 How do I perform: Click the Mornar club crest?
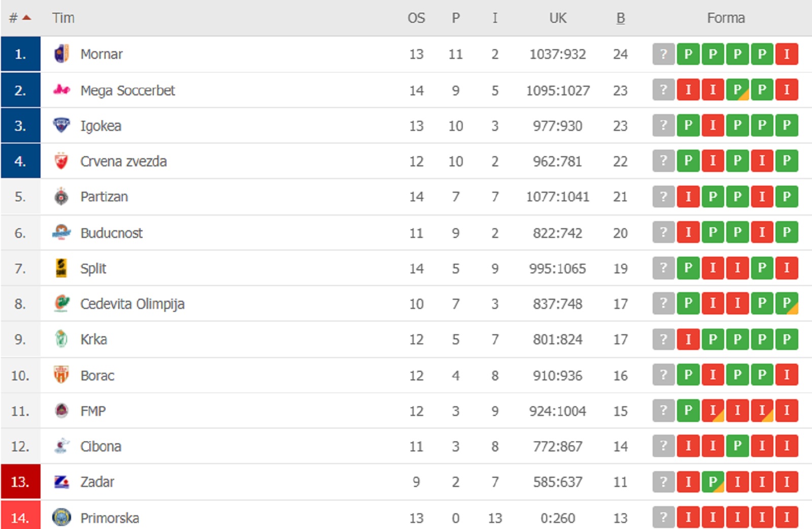click(61, 54)
